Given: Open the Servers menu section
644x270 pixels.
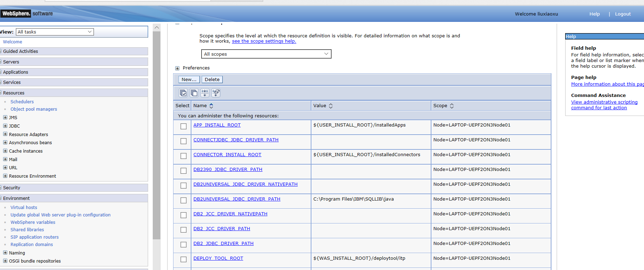Looking at the screenshot, I should tap(74, 62).
